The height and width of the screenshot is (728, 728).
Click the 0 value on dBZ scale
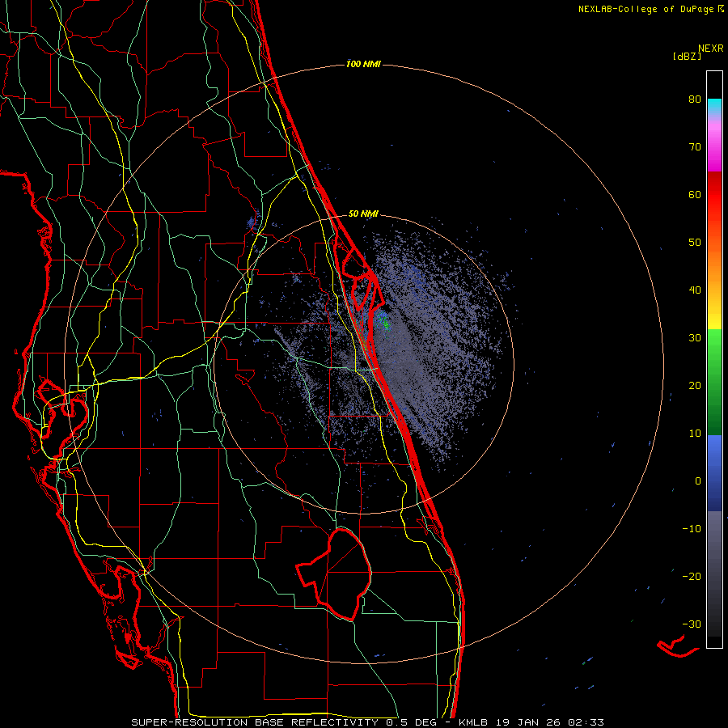(x=698, y=481)
